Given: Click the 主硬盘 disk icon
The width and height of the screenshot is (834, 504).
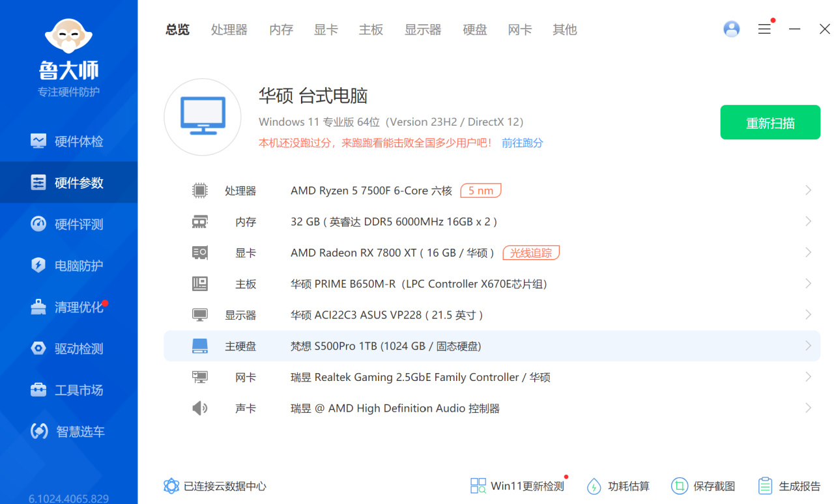Looking at the screenshot, I should point(200,346).
